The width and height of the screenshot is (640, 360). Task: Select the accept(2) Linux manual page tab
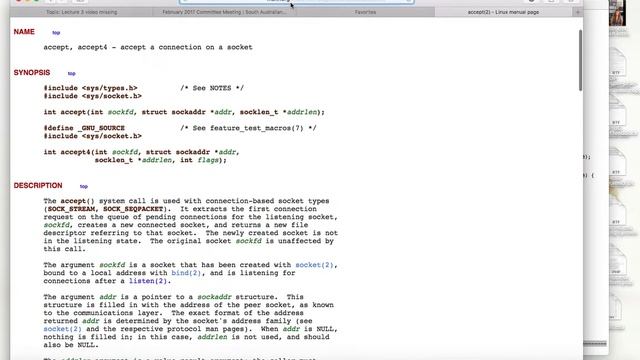coord(503,12)
